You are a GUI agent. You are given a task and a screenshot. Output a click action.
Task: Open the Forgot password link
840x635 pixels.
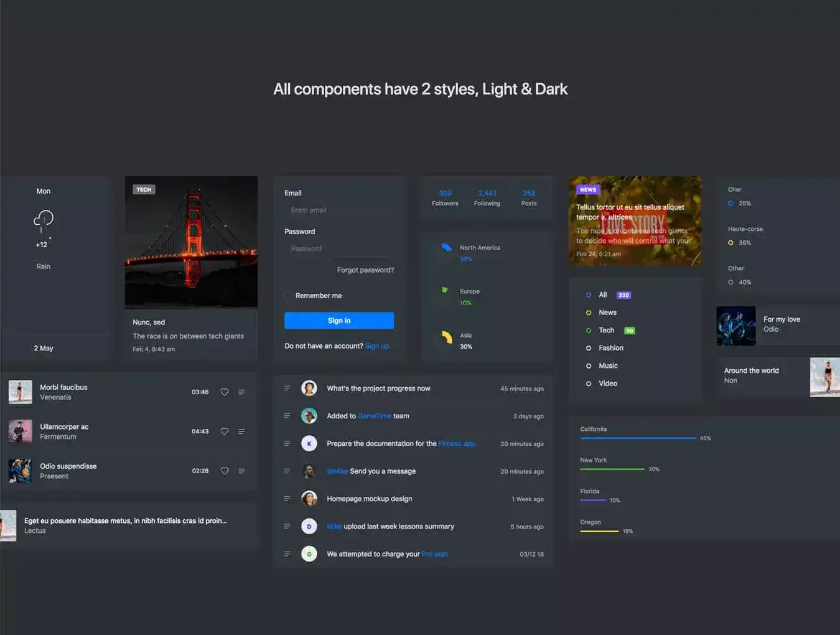(x=365, y=270)
